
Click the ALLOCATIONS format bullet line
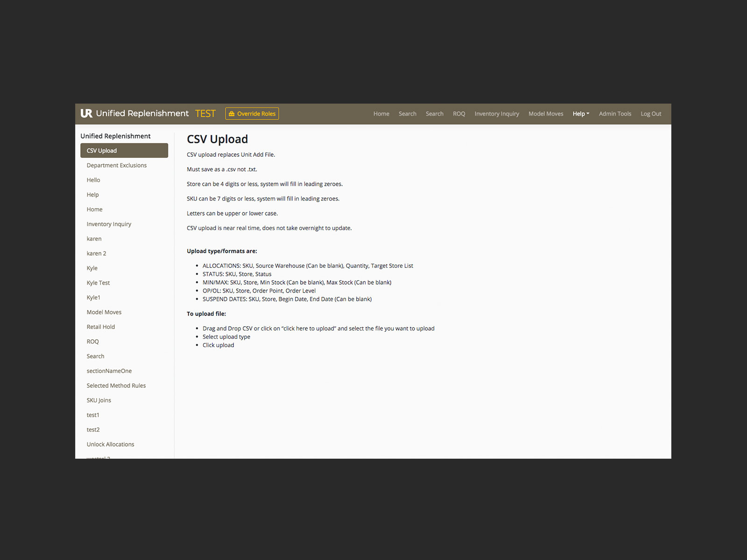pos(308,266)
